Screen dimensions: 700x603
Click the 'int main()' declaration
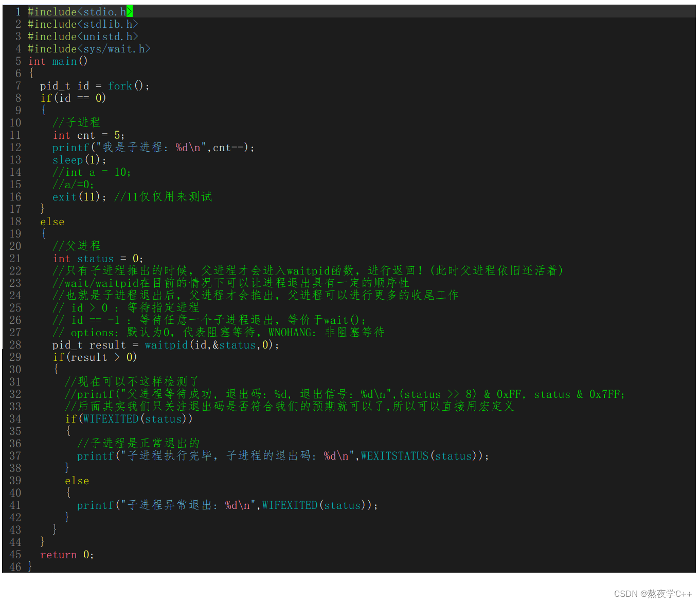pos(58,61)
